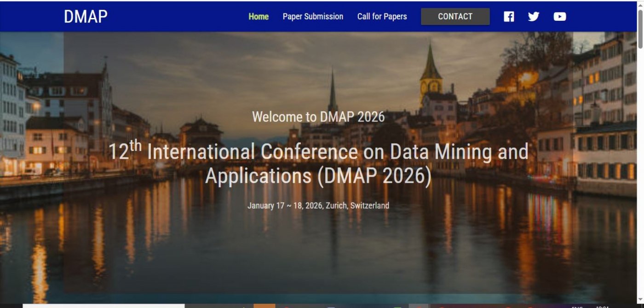Click the taskbar search box
The height and width of the screenshot is (308, 644).
click(x=103, y=306)
